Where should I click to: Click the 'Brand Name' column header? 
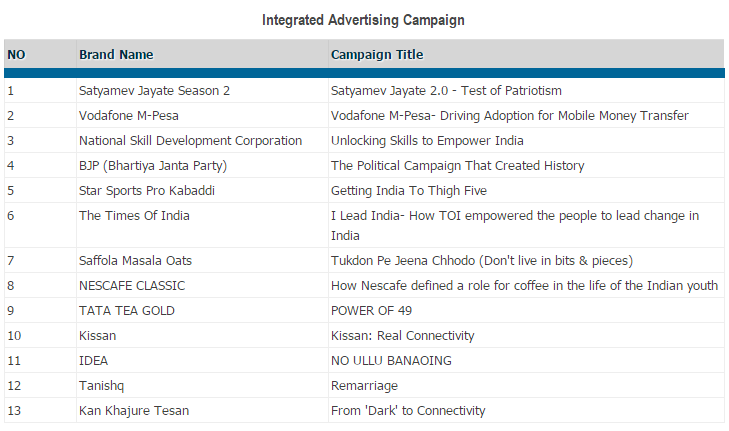(116, 55)
